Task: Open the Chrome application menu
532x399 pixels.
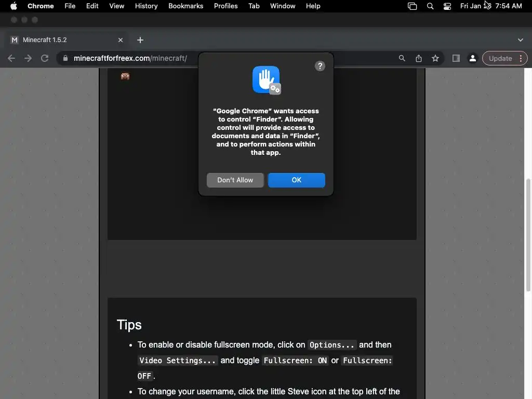Action: coord(41,6)
